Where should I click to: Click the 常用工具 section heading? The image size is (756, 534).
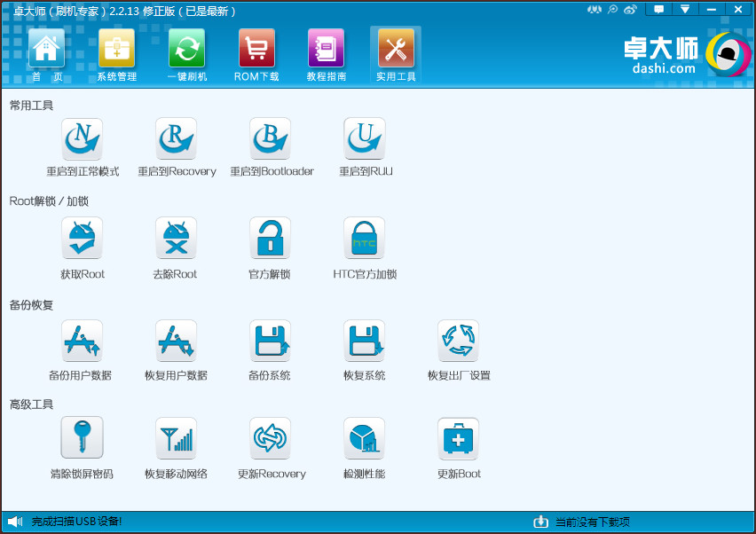[x=31, y=106]
